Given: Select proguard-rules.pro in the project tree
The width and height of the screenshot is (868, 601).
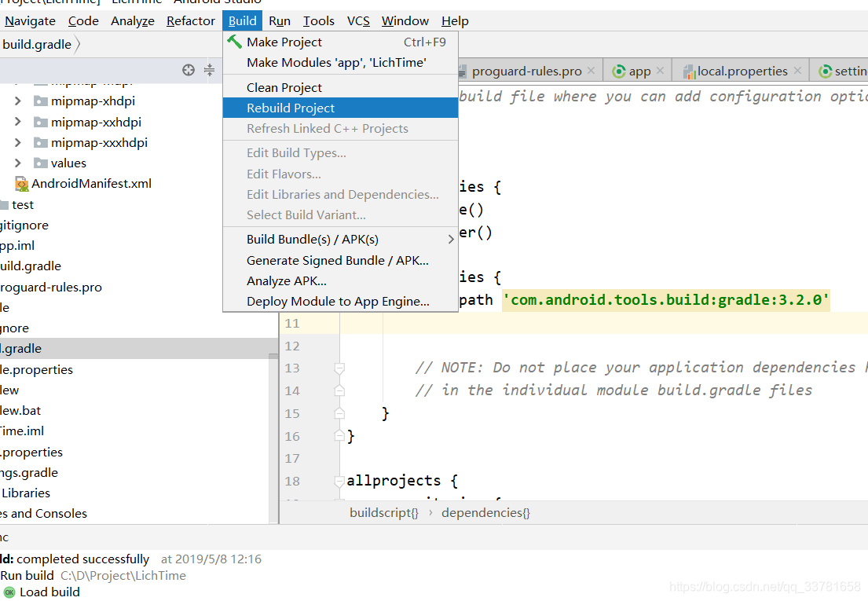Looking at the screenshot, I should point(51,288).
